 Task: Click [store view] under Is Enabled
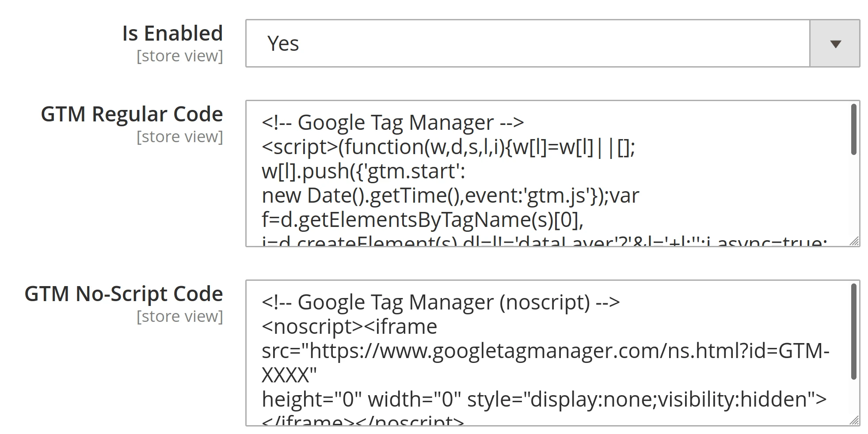tap(179, 56)
